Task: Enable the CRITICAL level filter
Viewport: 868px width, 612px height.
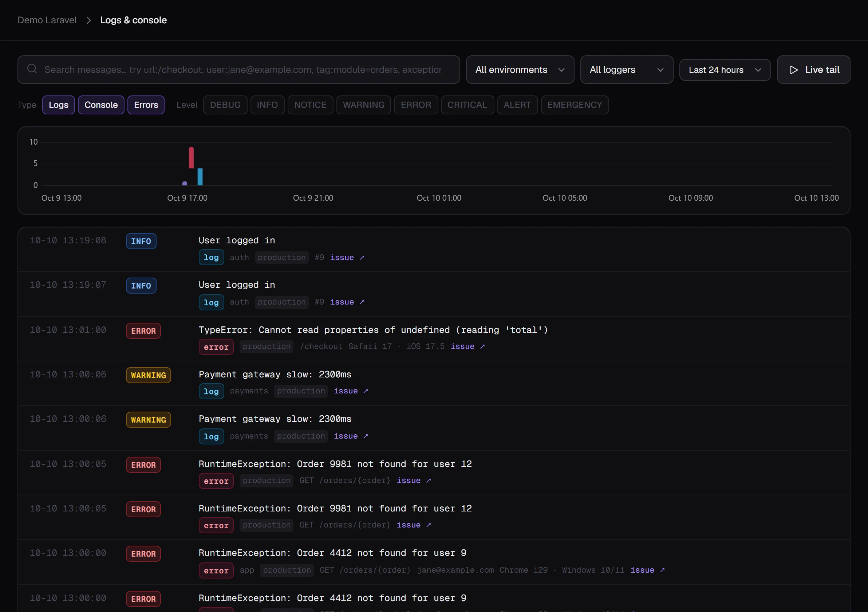Action: [467, 105]
